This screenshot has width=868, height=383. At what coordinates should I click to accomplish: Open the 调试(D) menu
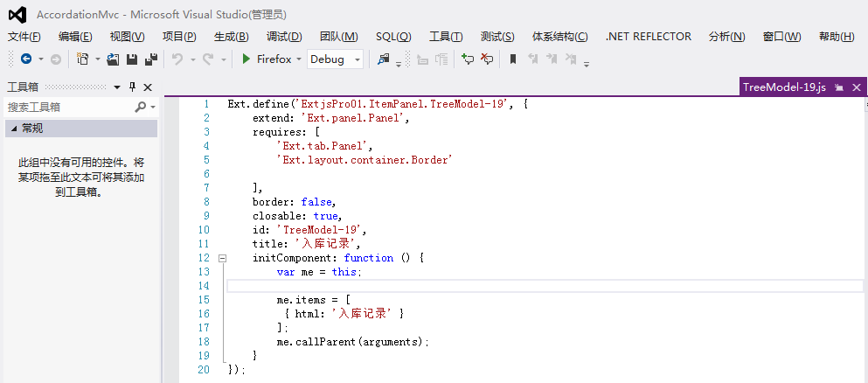284,37
